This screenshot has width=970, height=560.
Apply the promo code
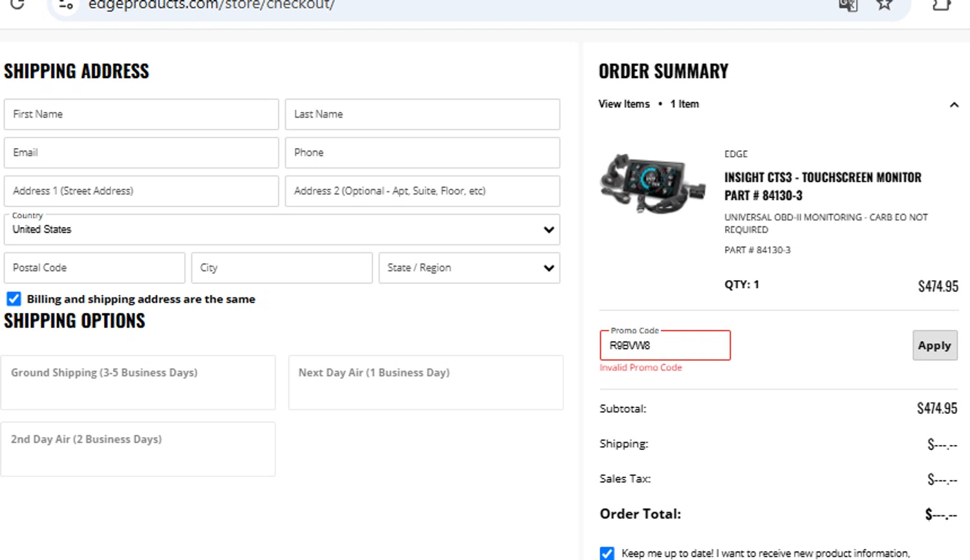click(x=935, y=345)
